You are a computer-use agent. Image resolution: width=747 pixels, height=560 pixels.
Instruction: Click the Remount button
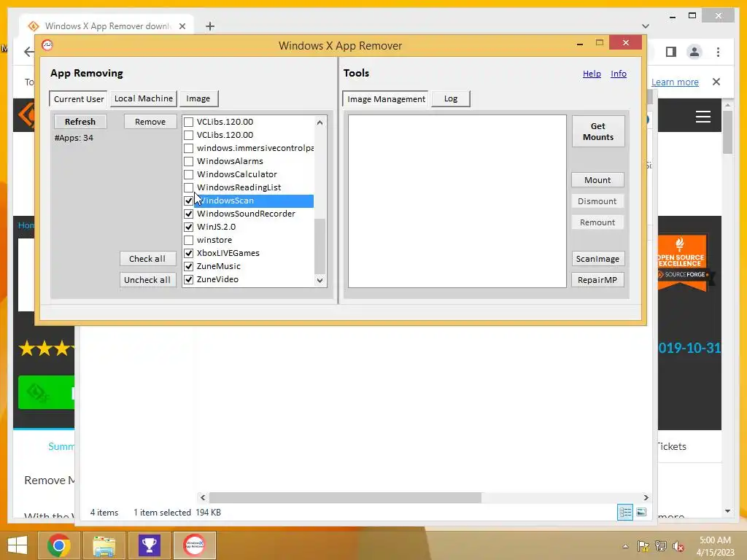[597, 222]
